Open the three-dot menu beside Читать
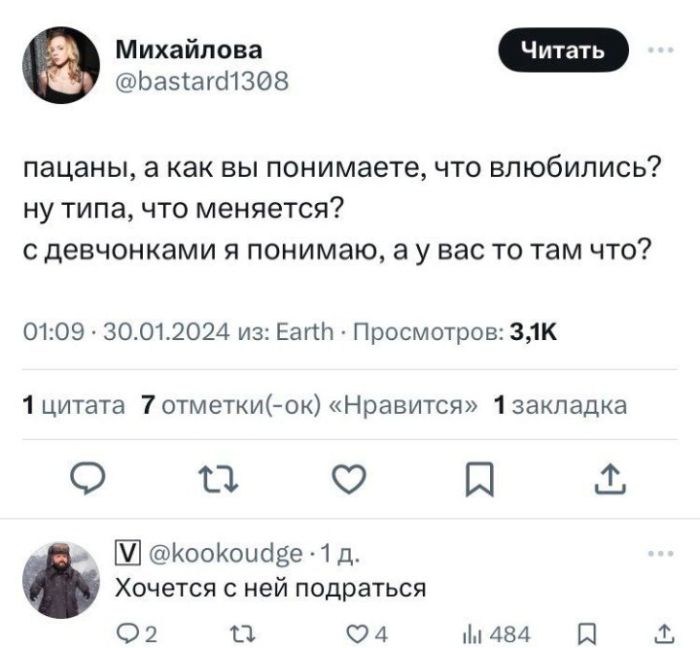Image resolution: width=700 pixels, height=648 pixels. (x=661, y=52)
